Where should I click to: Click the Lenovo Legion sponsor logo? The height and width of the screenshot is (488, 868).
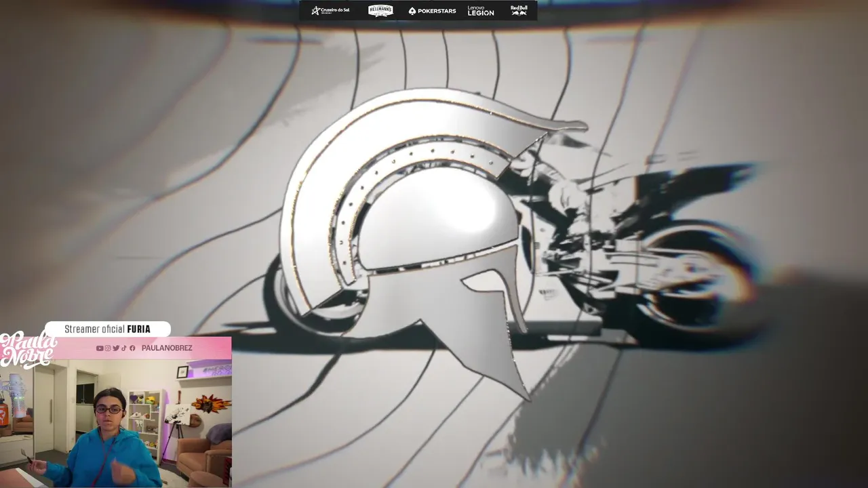(x=480, y=11)
